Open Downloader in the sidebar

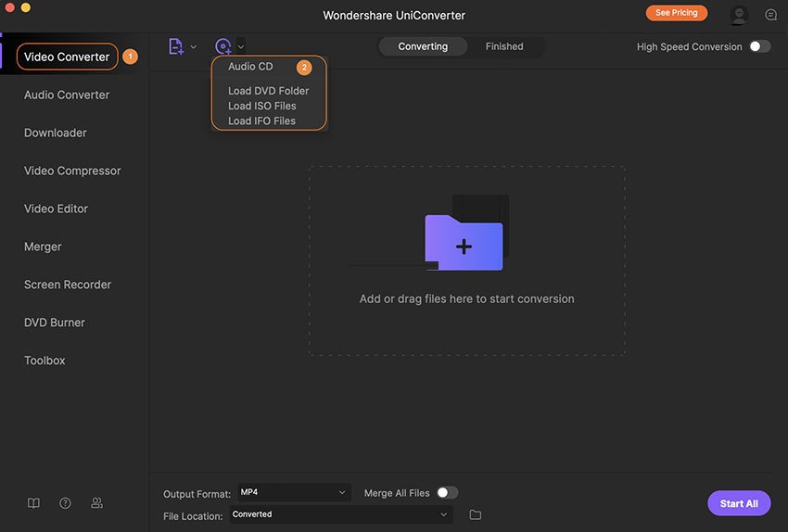[x=56, y=133]
